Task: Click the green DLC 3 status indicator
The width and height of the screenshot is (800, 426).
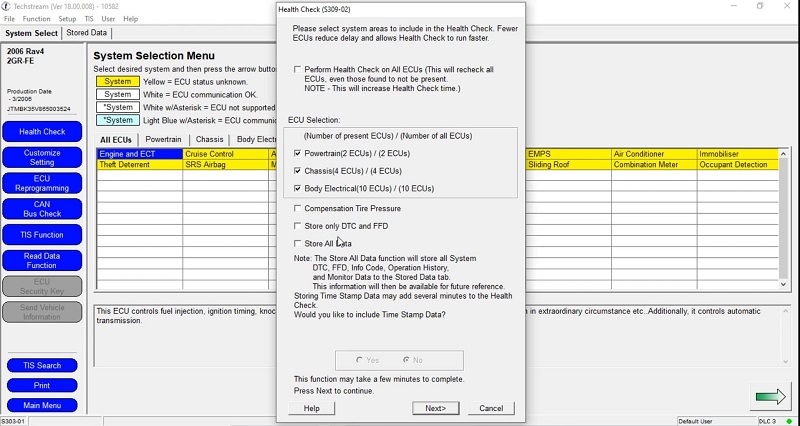Action: click(789, 421)
